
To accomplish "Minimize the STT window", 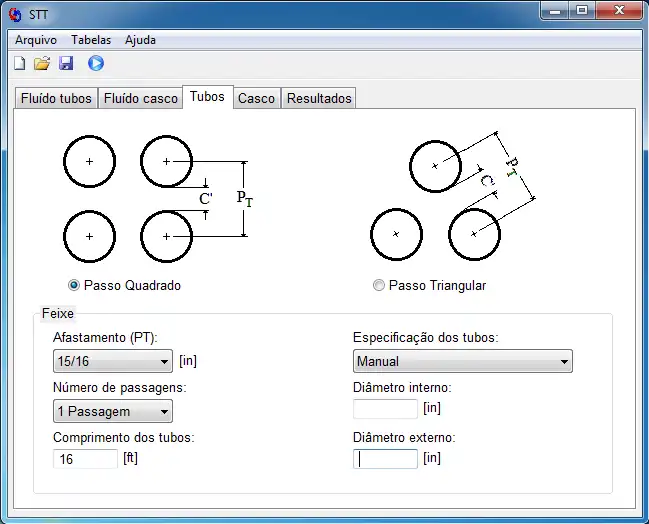I will point(555,10).
